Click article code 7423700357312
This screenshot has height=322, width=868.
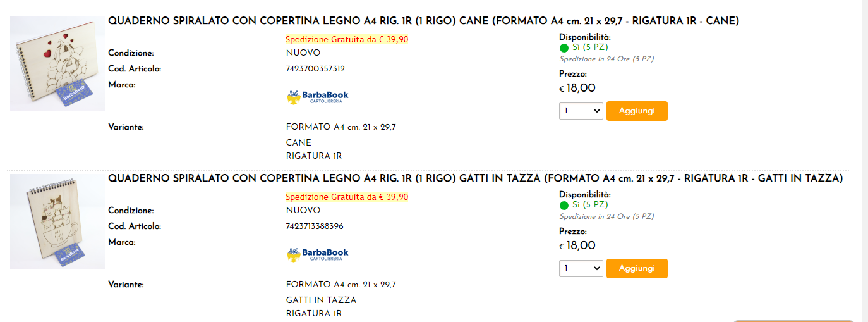point(315,68)
